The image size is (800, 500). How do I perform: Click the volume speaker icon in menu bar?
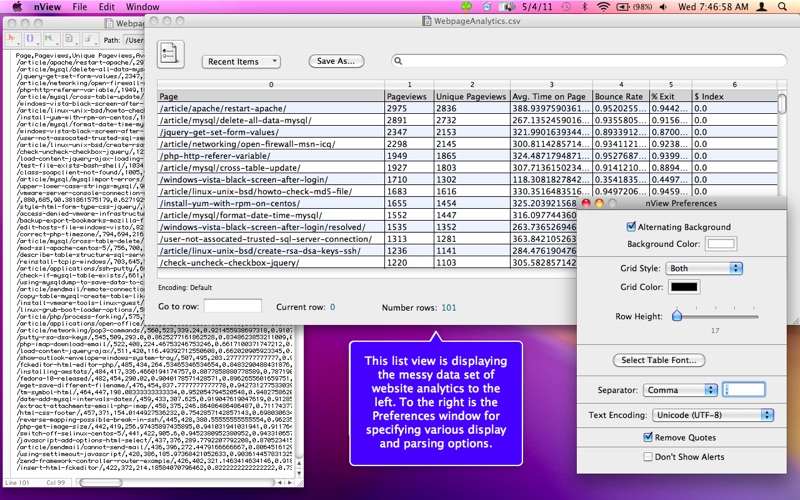pos(663,7)
